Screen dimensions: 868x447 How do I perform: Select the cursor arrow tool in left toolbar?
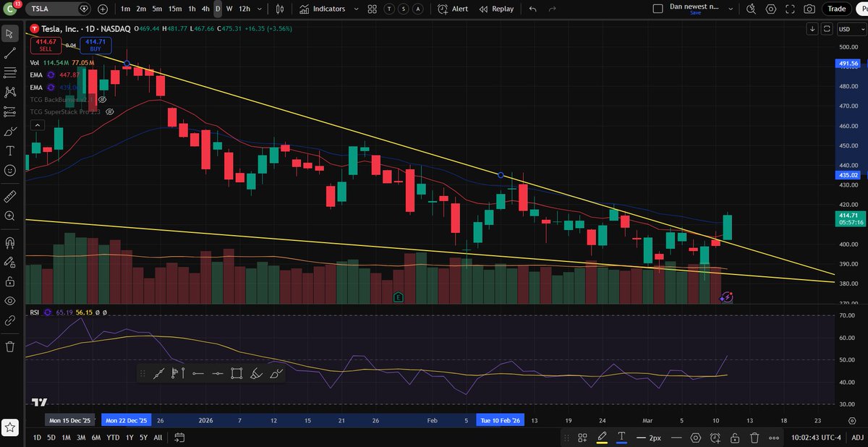[10, 33]
